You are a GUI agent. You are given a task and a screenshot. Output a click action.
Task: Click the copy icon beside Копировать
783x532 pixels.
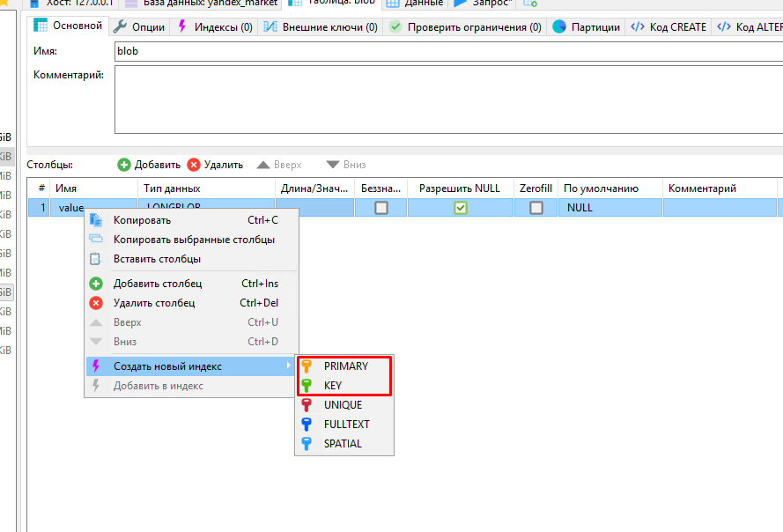point(96,220)
